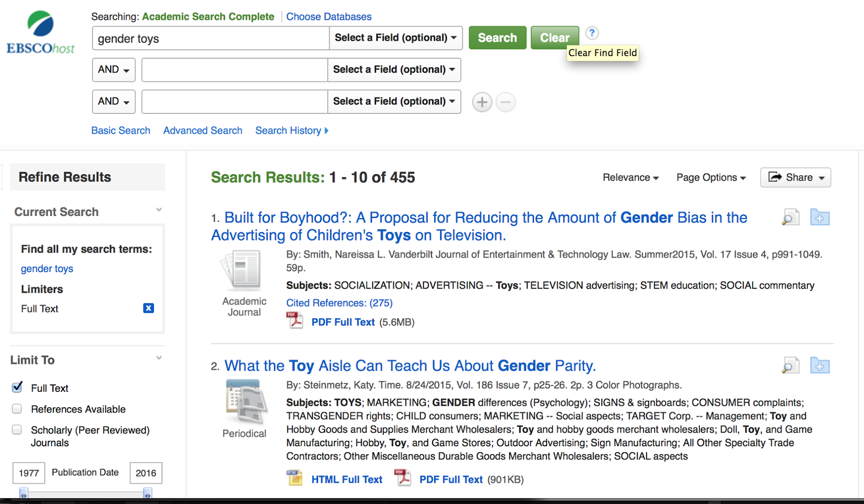Add another search row with the plus icon

point(482,101)
